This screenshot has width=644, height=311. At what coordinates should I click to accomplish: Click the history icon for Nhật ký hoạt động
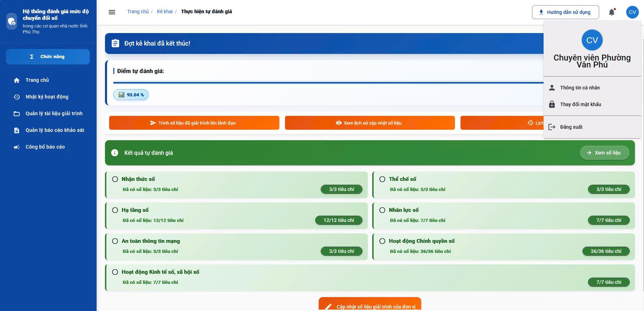coord(17,97)
